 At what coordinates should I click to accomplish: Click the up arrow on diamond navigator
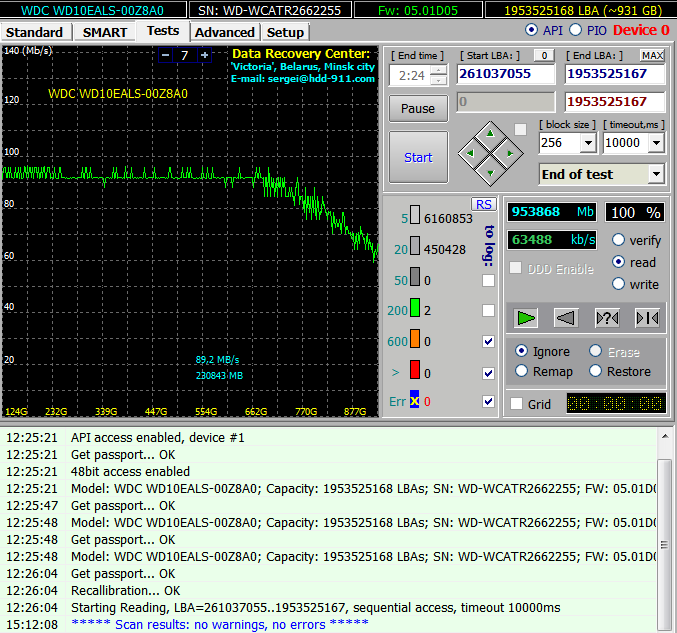490,134
